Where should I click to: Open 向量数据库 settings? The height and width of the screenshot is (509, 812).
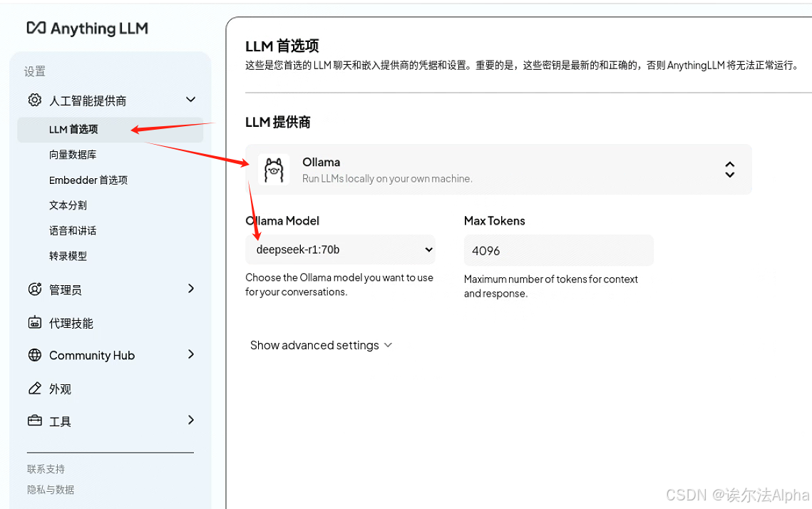73,155
